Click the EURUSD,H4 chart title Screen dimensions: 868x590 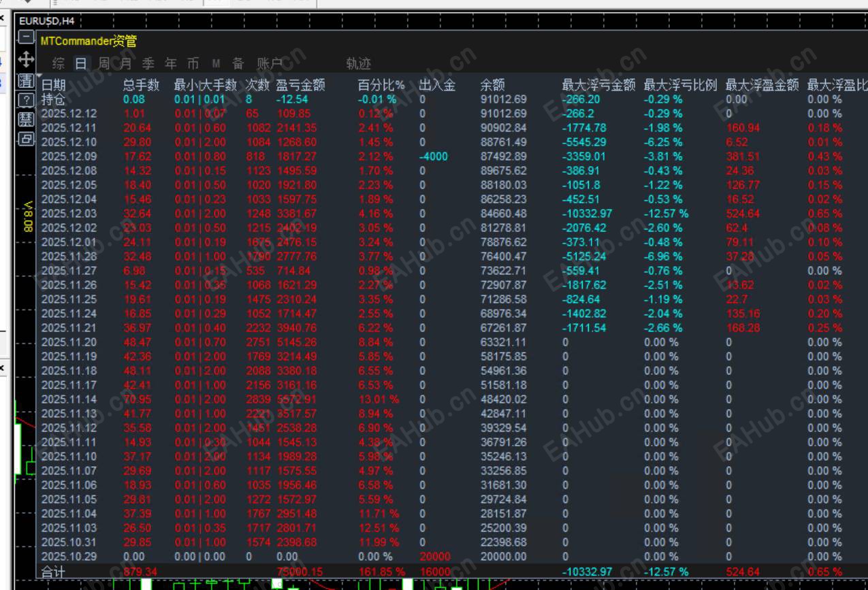tap(46, 21)
